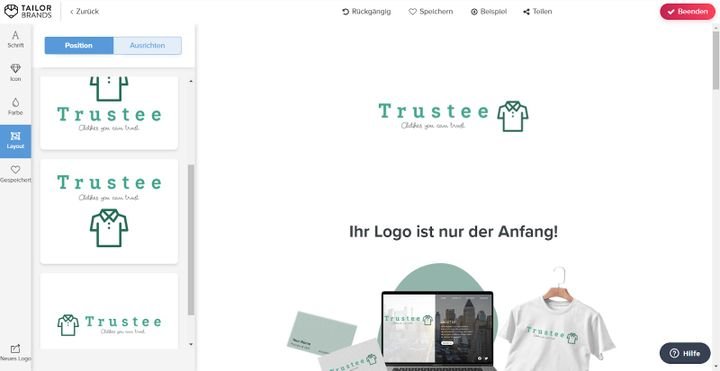Share logo with Teilen
The image size is (720, 371).
pyautogui.click(x=538, y=11)
